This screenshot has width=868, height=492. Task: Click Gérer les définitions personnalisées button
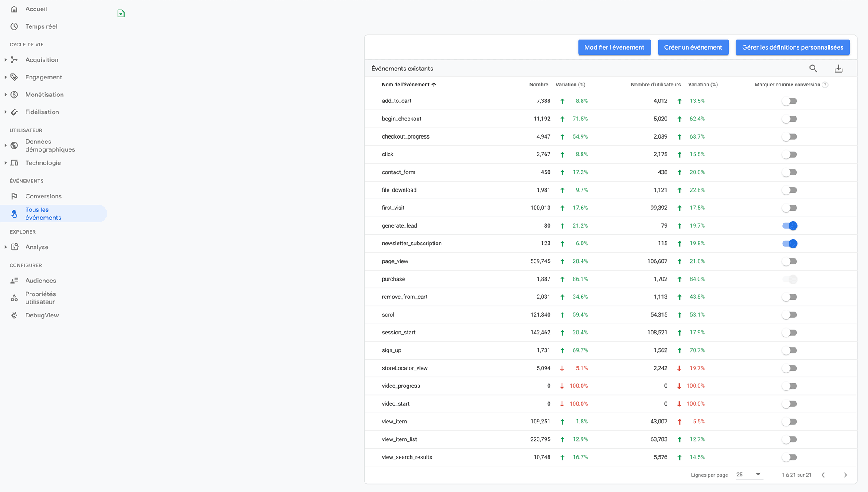pyautogui.click(x=792, y=47)
